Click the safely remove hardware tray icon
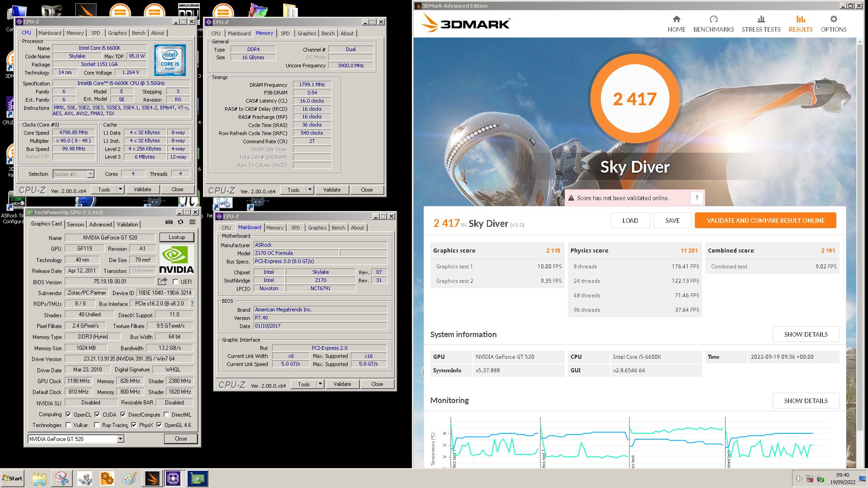 pyautogui.click(x=820, y=479)
